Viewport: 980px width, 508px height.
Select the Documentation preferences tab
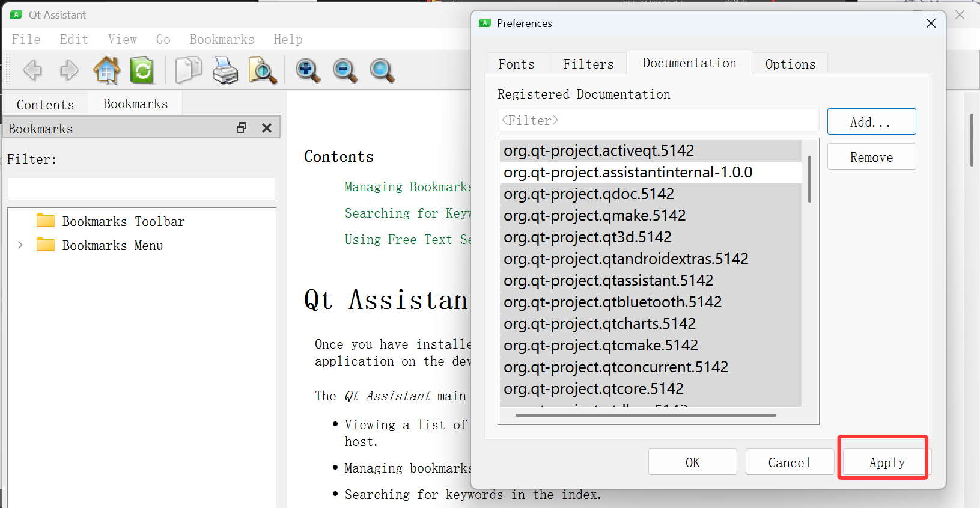(x=690, y=63)
